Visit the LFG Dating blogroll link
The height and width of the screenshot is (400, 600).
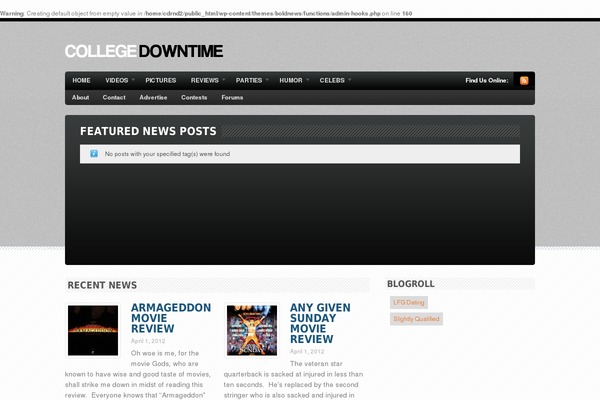pos(409,302)
